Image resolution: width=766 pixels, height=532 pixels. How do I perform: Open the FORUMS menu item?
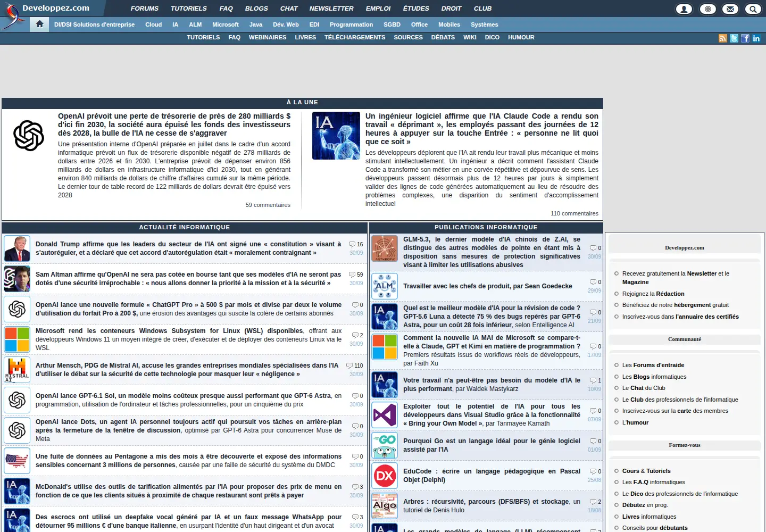(145, 9)
